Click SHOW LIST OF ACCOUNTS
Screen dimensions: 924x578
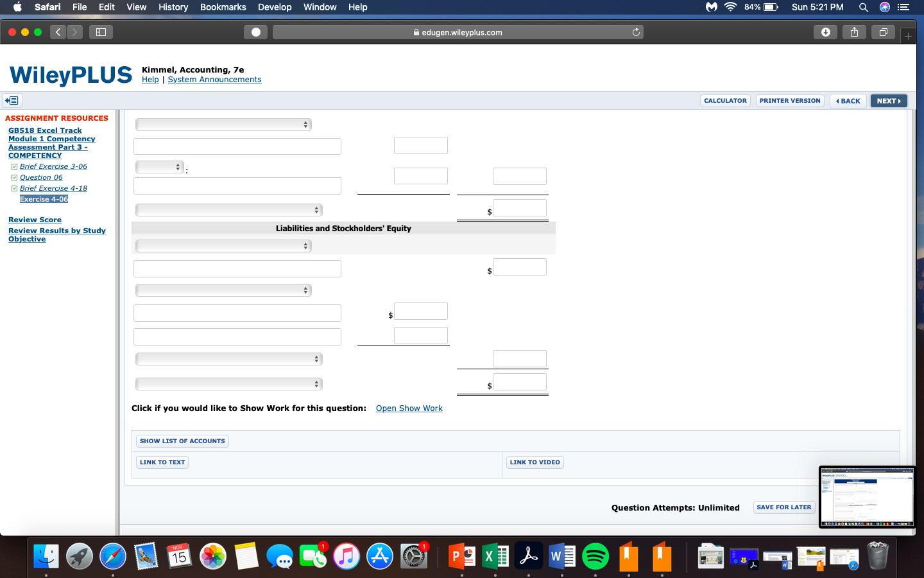coord(182,441)
